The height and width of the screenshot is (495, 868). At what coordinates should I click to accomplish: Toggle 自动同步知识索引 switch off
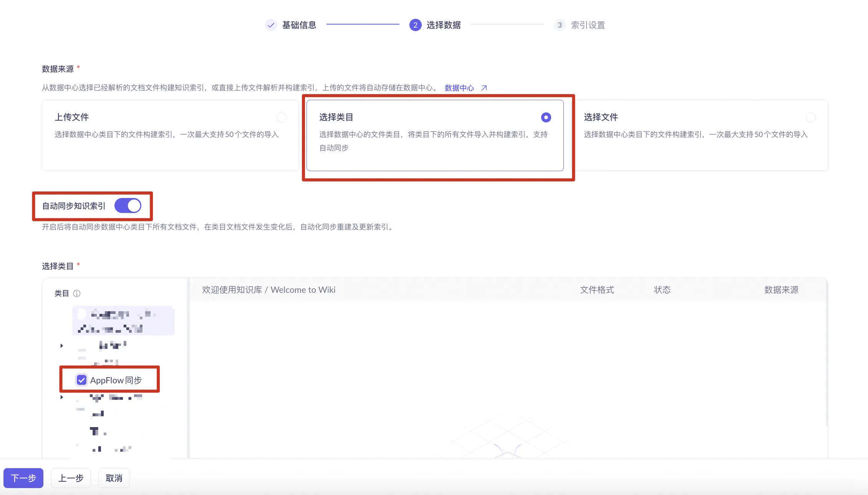[128, 206]
